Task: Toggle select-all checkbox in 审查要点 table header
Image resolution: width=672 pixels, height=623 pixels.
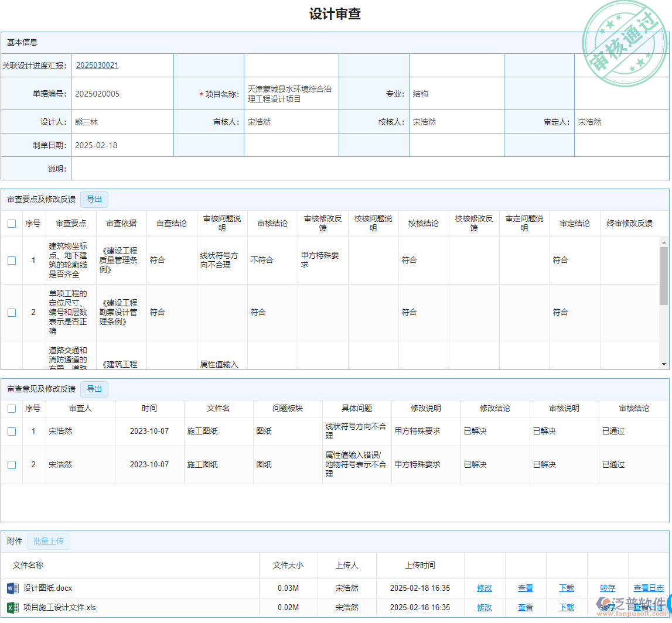Action: [x=12, y=223]
